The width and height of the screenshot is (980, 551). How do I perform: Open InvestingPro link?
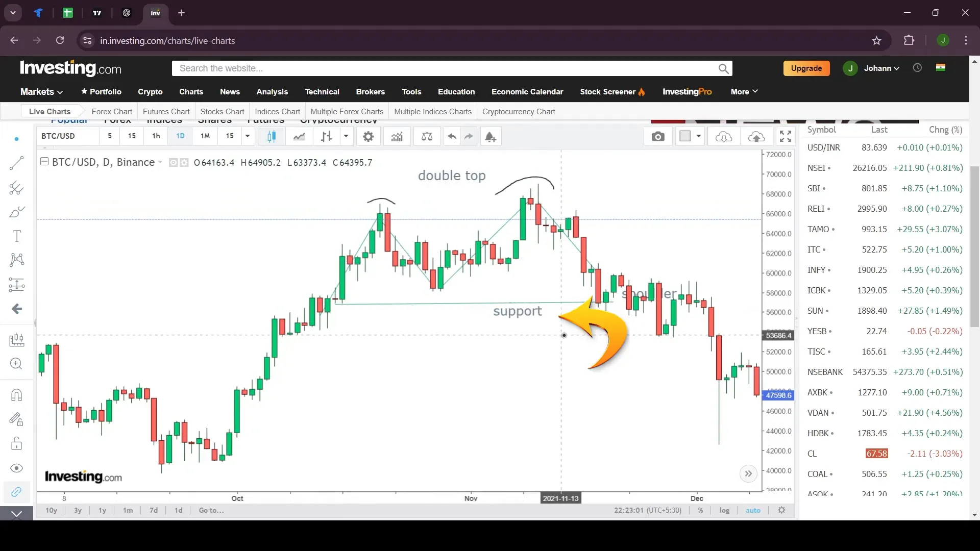[687, 92]
